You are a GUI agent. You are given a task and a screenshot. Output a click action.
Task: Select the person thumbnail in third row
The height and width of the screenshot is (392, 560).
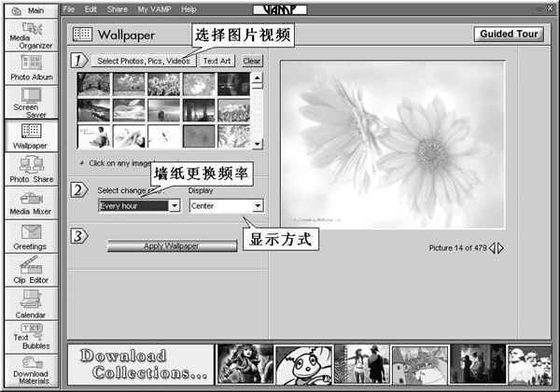(x=93, y=136)
